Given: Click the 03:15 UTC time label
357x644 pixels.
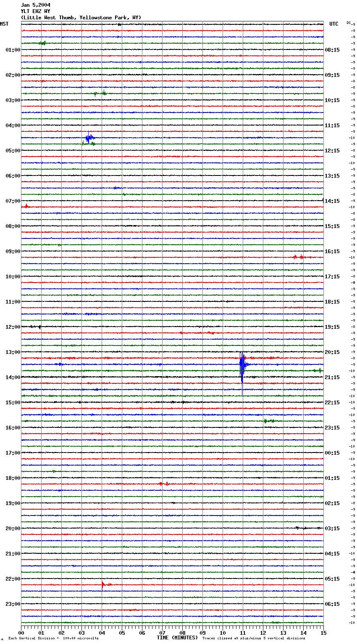Looking at the screenshot, I should point(332,529).
